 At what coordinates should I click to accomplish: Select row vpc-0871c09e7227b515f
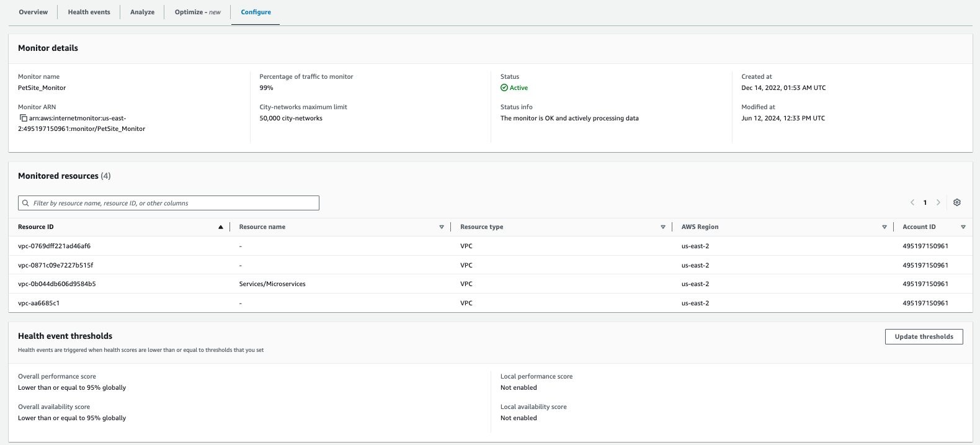[490, 265]
